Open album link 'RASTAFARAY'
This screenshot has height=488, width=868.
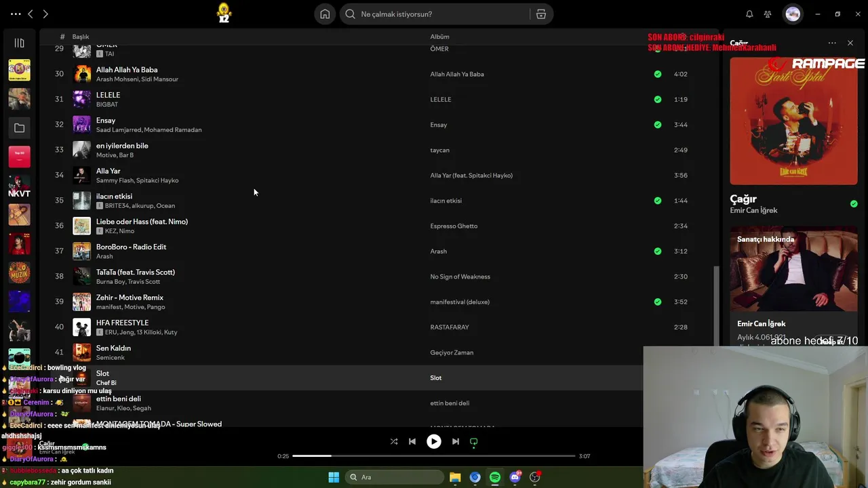point(450,327)
